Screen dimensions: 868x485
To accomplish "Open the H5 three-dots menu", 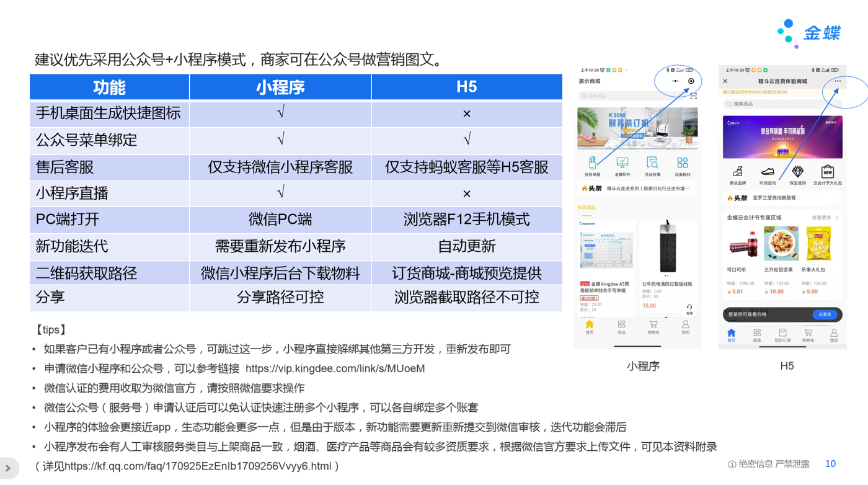I will click(x=838, y=81).
